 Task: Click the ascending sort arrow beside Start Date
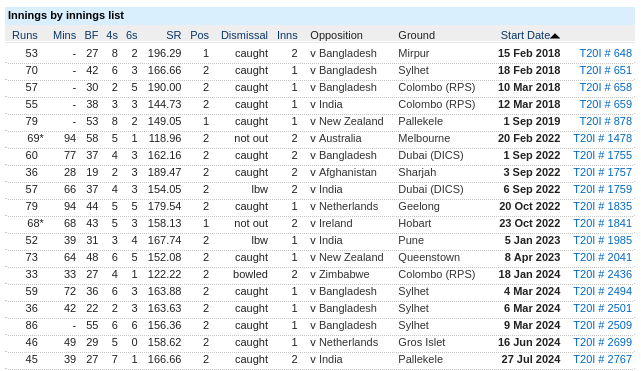tap(555, 36)
